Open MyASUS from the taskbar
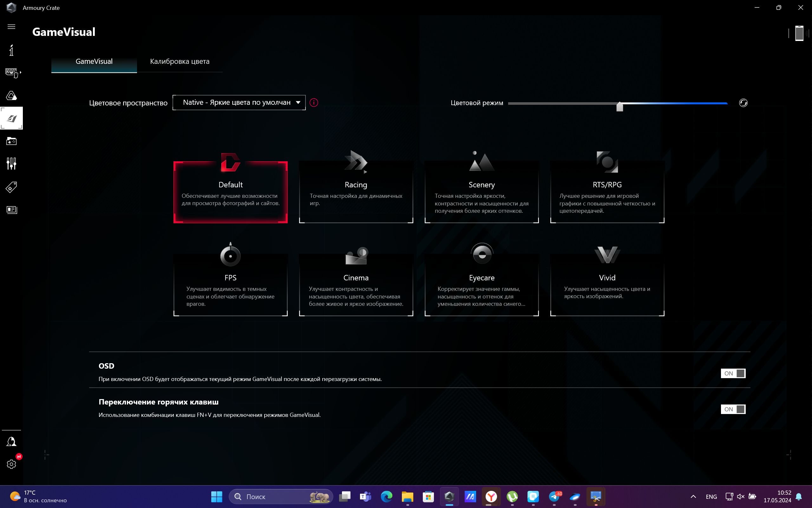The height and width of the screenshot is (508, 812). 470,497
